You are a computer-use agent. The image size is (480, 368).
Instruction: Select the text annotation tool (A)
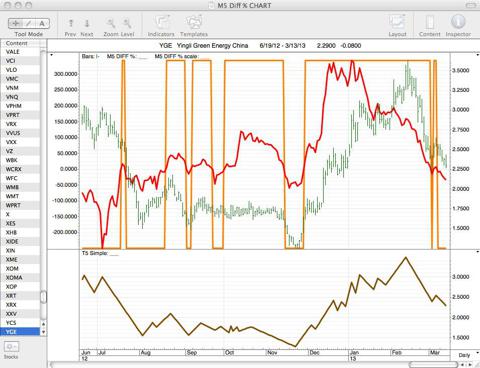pyautogui.click(x=42, y=23)
